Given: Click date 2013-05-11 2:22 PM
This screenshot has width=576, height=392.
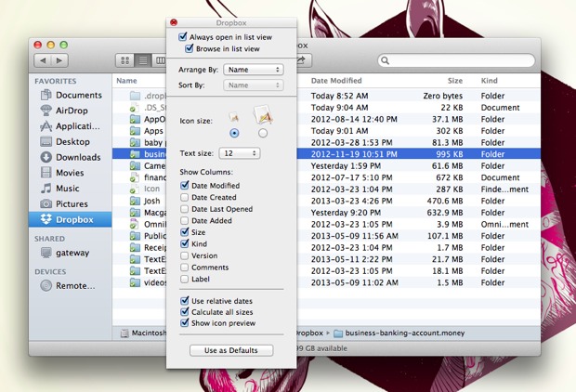Looking at the screenshot, I should pyautogui.click(x=351, y=259).
